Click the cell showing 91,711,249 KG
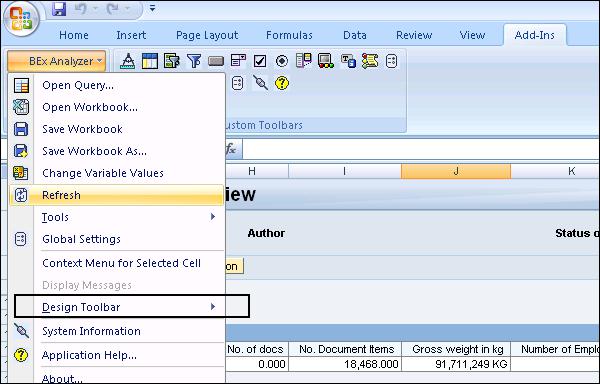Screen dimensions: 600x384 click(456, 364)
